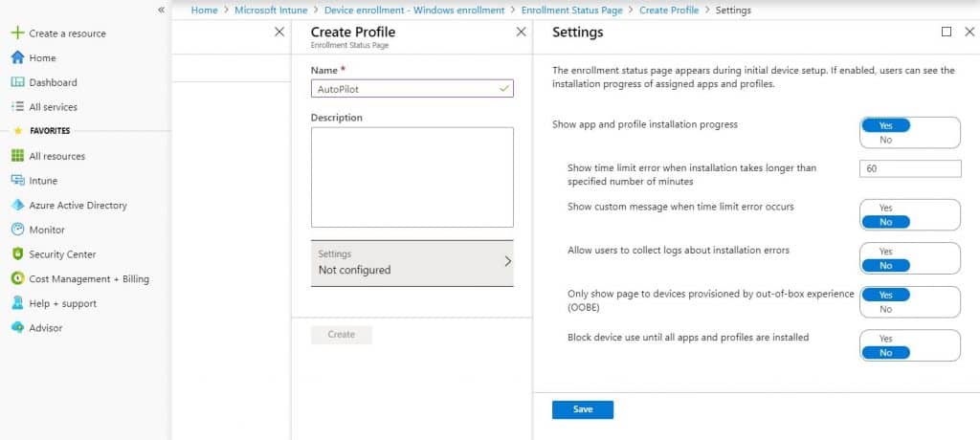Choose No for Only show page to OOBE devices
The image size is (980, 440).
coord(885,309)
